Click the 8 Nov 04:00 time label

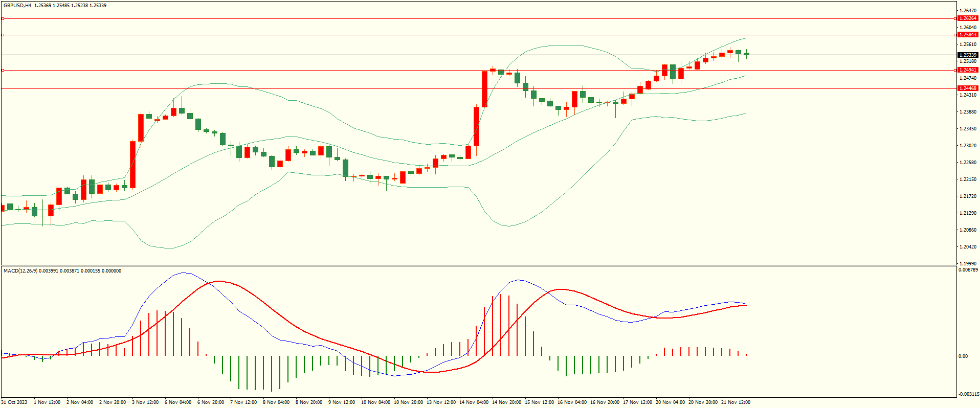point(276,402)
